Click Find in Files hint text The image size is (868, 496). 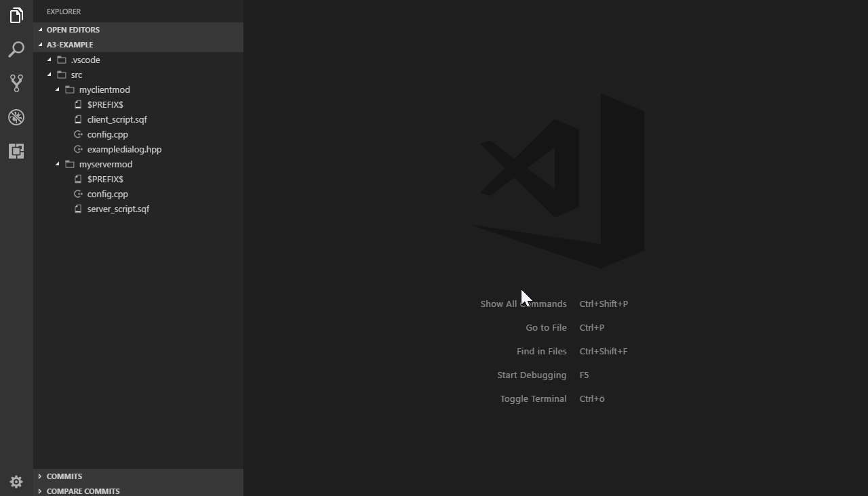click(541, 351)
